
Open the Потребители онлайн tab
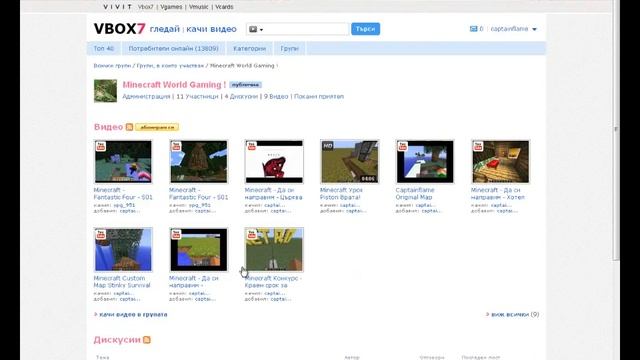173,48
